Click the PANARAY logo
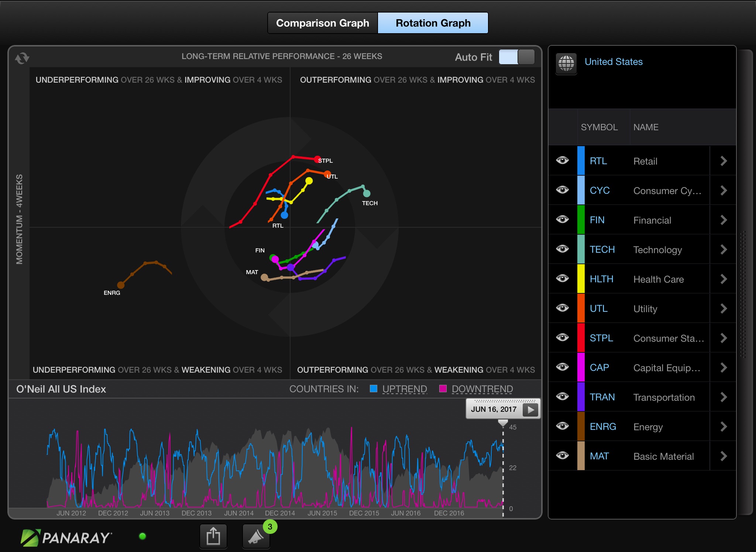The height and width of the screenshot is (552, 756). pyautogui.click(x=66, y=538)
